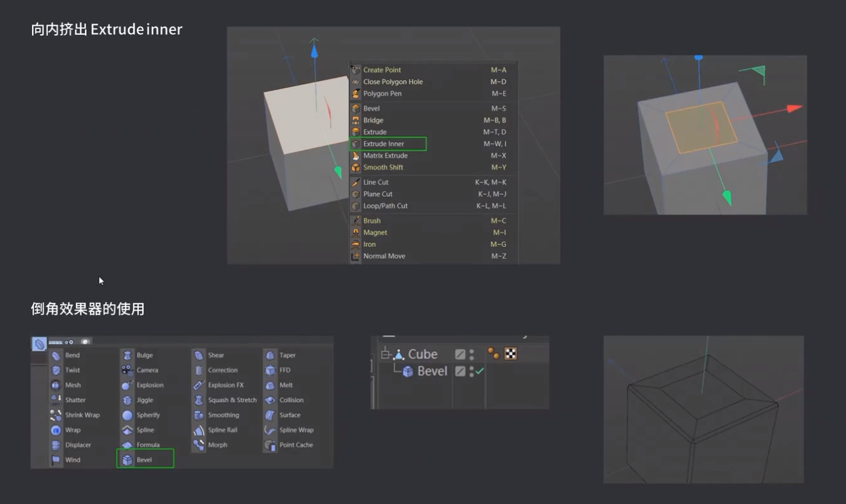Click the selected orange polygon on the cube
Image resolution: width=846 pixels, height=504 pixels.
(700, 127)
